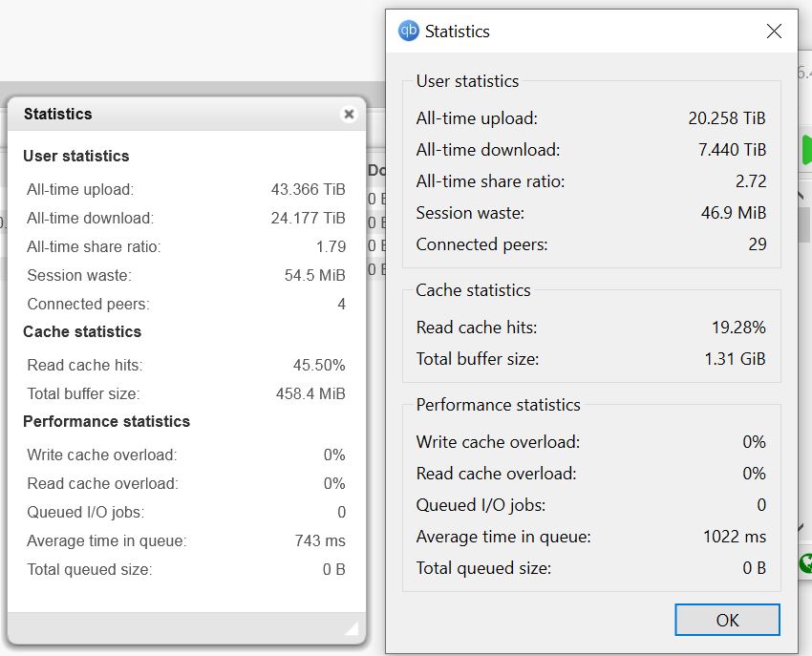
Task: Click the 20.258 TiB all-time upload value
Action: [x=727, y=118]
